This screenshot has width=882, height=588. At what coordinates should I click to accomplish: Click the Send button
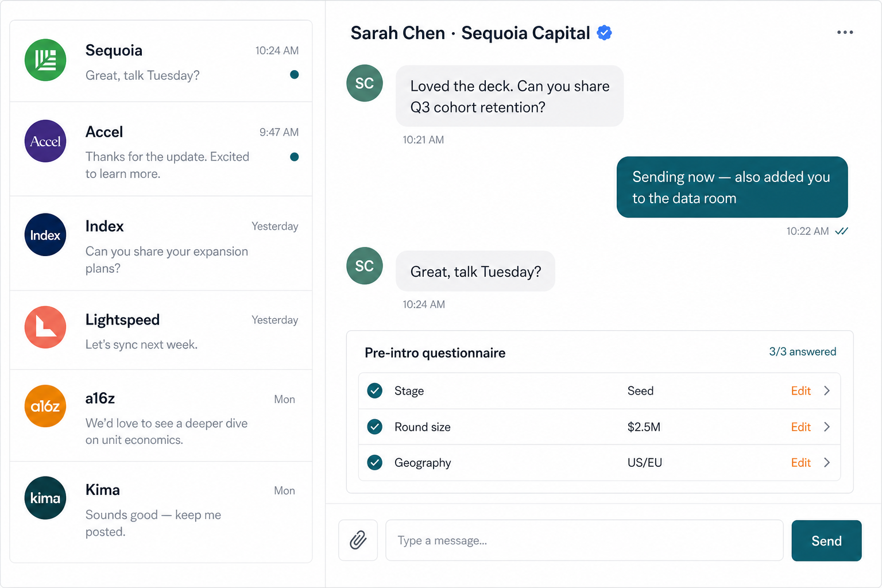click(826, 540)
